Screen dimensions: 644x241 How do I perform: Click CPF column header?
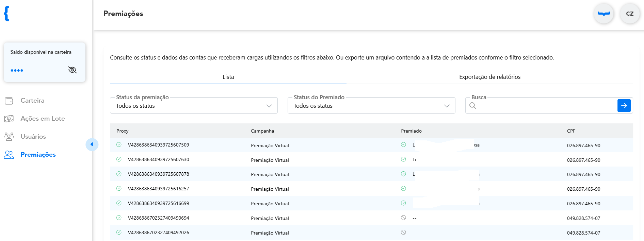coord(571,131)
